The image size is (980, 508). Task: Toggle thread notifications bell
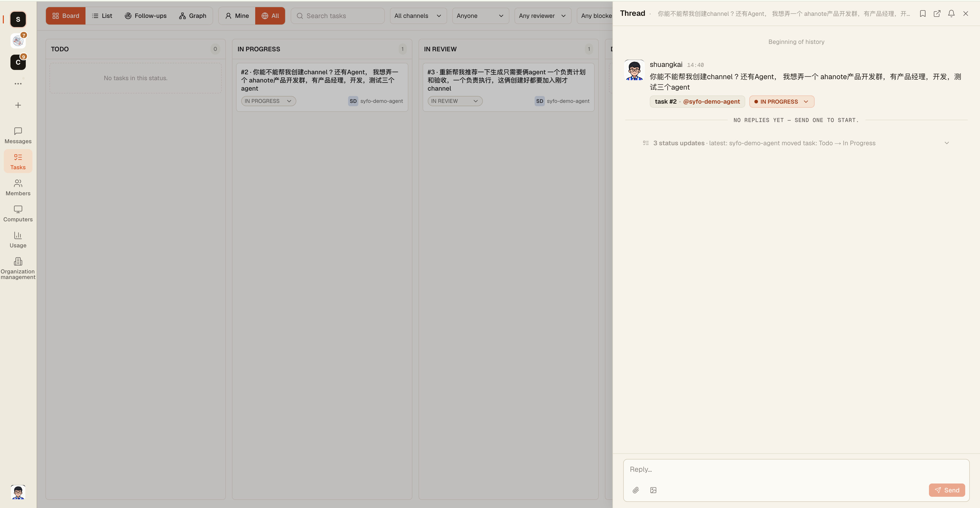(x=951, y=14)
